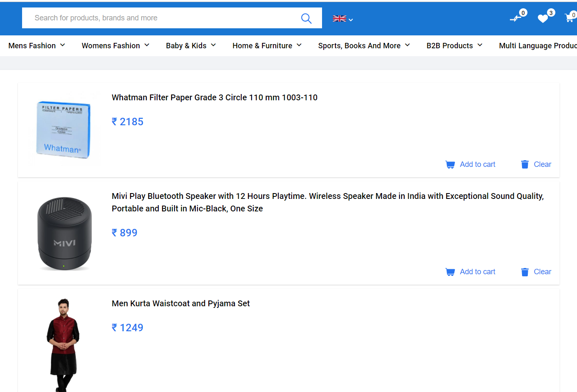This screenshot has height=392, width=577.
Task: Click the compare count badge showing 0
Action: tap(523, 13)
